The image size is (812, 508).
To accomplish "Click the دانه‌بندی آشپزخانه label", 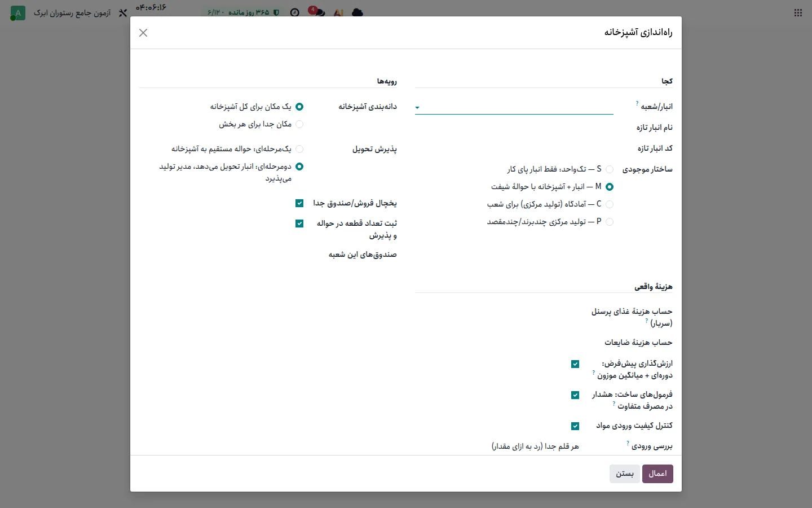I will [x=368, y=107].
